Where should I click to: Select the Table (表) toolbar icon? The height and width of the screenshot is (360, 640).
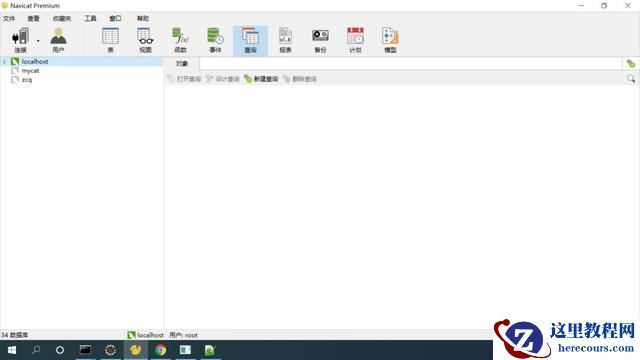(x=110, y=40)
